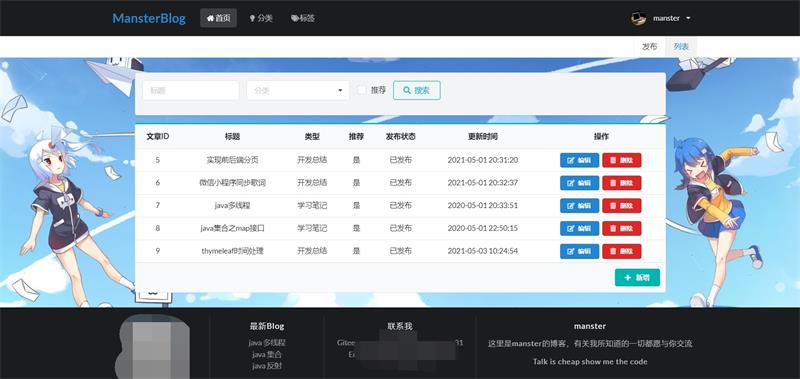Click the manster user avatar
Viewport: 800px width, 379px height.
639,18
